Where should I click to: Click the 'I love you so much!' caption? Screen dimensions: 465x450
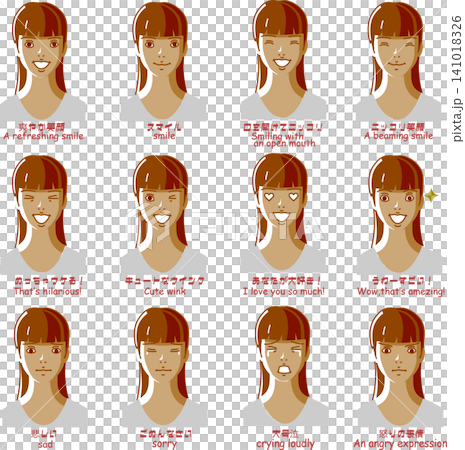[x=283, y=291]
